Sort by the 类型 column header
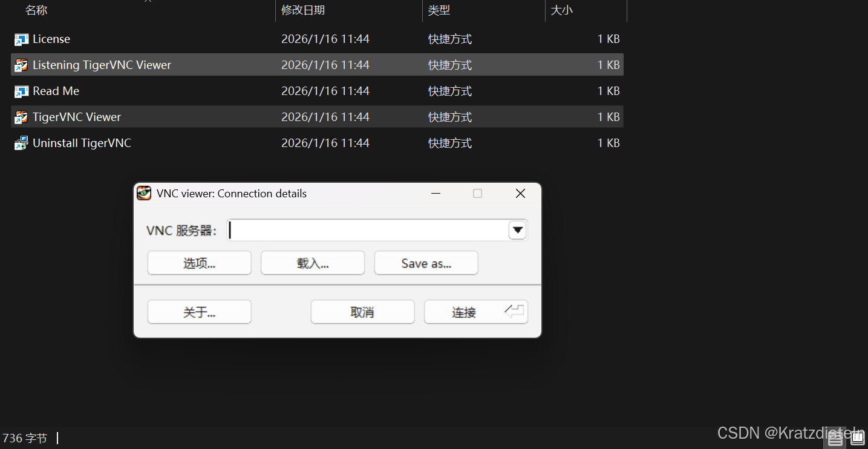The width and height of the screenshot is (868, 449). (439, 10)
